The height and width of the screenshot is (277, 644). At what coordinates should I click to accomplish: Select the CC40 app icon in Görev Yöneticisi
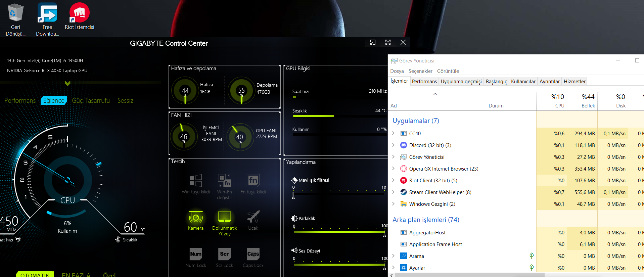(x=403, y=133)
